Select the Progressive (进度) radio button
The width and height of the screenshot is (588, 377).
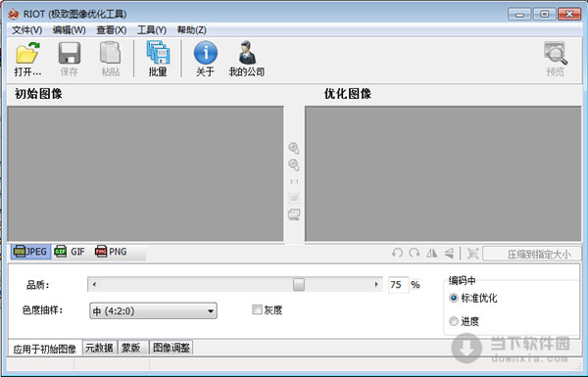click(454, 321)
